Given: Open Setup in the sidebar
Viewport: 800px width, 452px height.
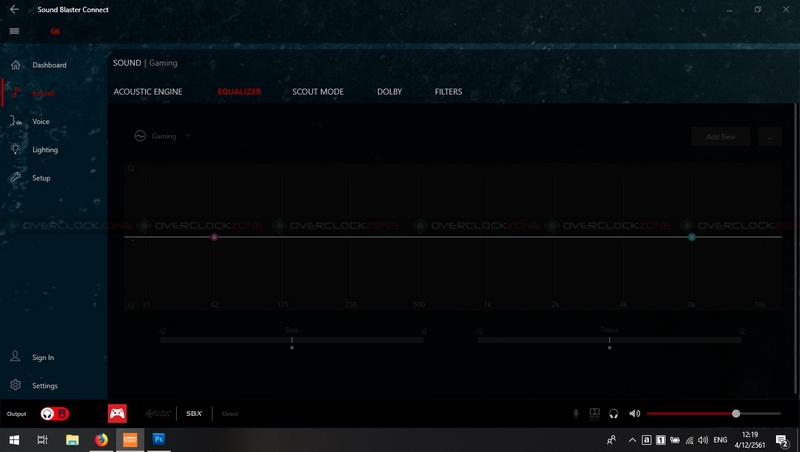Looking at the screenshot, I should pyautogui.click(x=41, y=178).
